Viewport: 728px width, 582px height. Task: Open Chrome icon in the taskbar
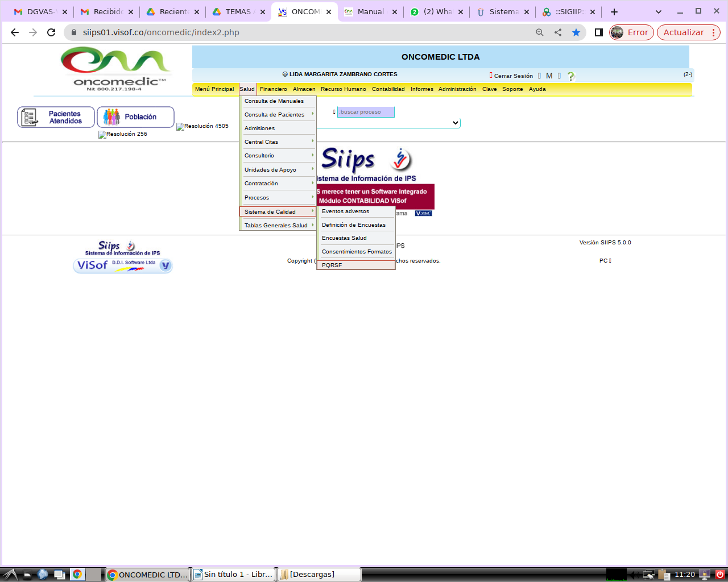pyautogui.click(x=77, y=574)
